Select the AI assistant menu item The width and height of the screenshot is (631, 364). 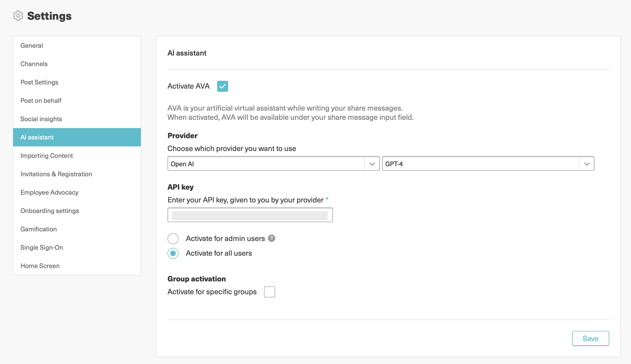(77, 137)
